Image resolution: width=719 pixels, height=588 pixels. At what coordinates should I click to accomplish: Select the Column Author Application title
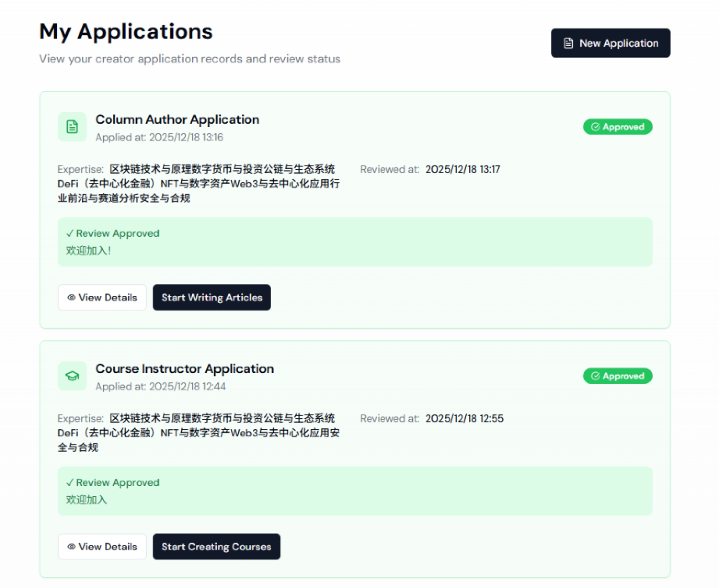[x=177, y=119]
